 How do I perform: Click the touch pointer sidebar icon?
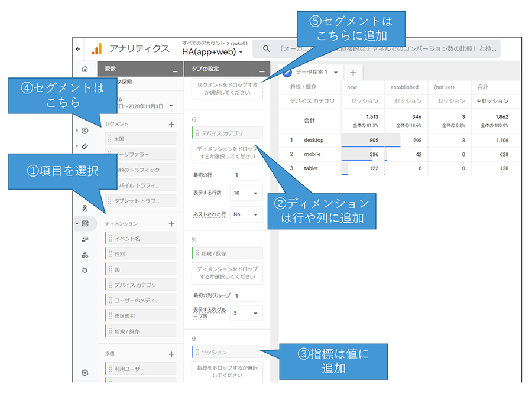85,208
